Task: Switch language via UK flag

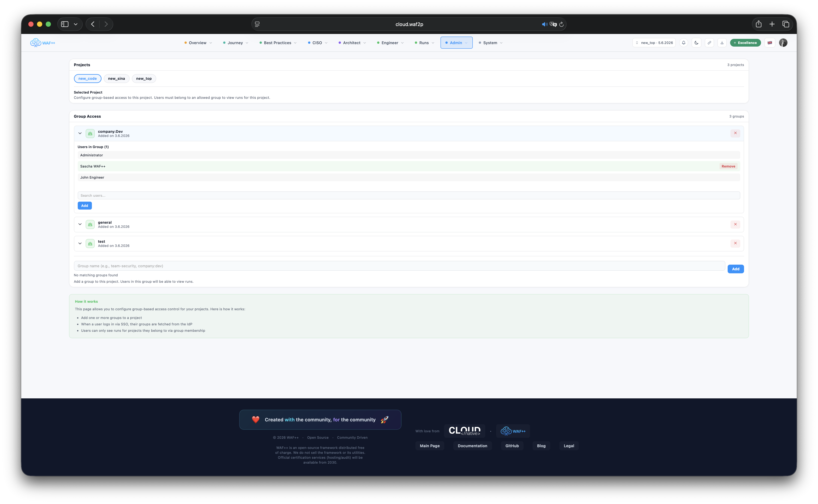Action: (x=770, y=43)
